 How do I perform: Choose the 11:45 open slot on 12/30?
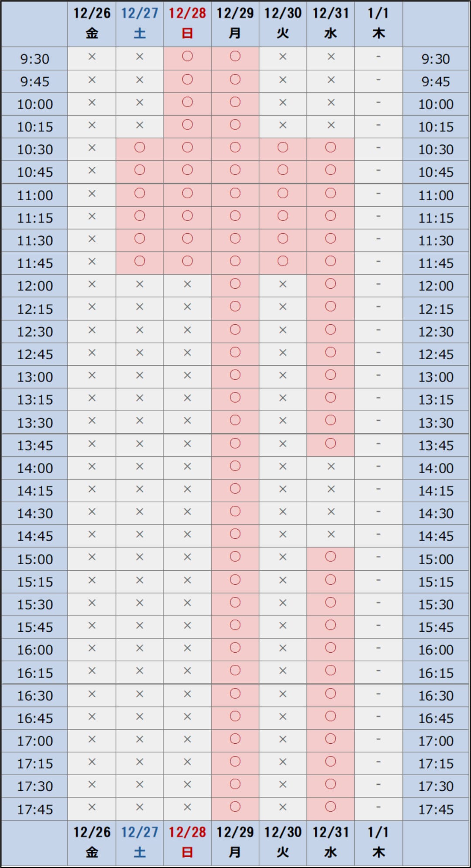point(283,261)
